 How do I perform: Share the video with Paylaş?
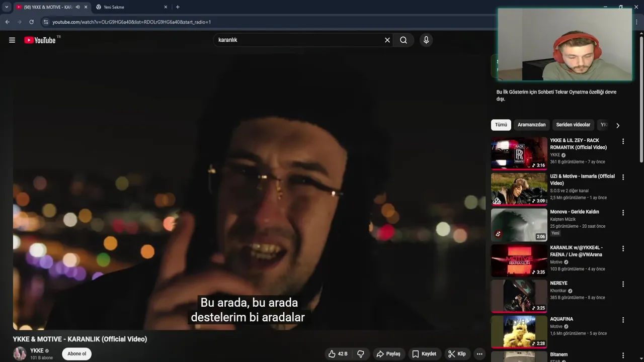[x=388, y=354]
